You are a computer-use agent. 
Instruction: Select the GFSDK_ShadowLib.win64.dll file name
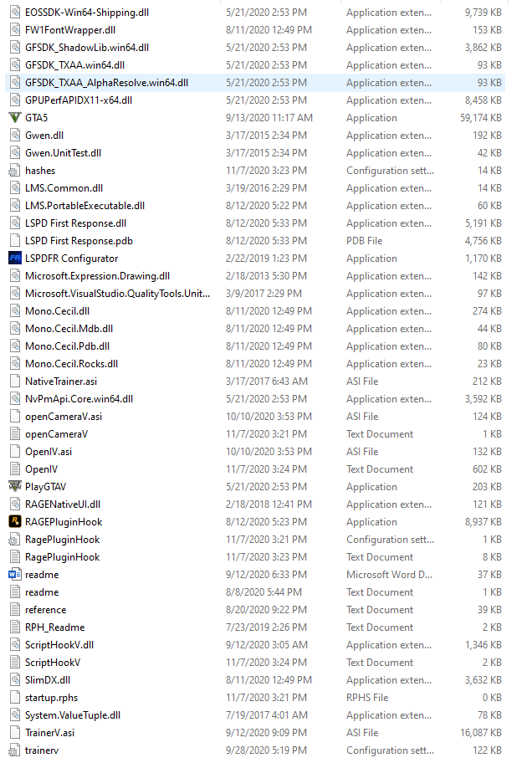(87, 48)
